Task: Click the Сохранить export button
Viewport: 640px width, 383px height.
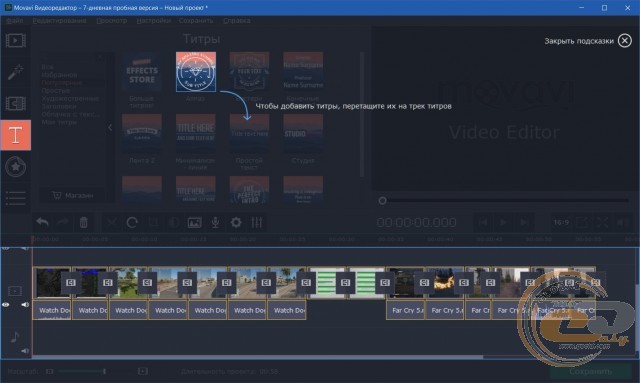Action: coord(591,372)
